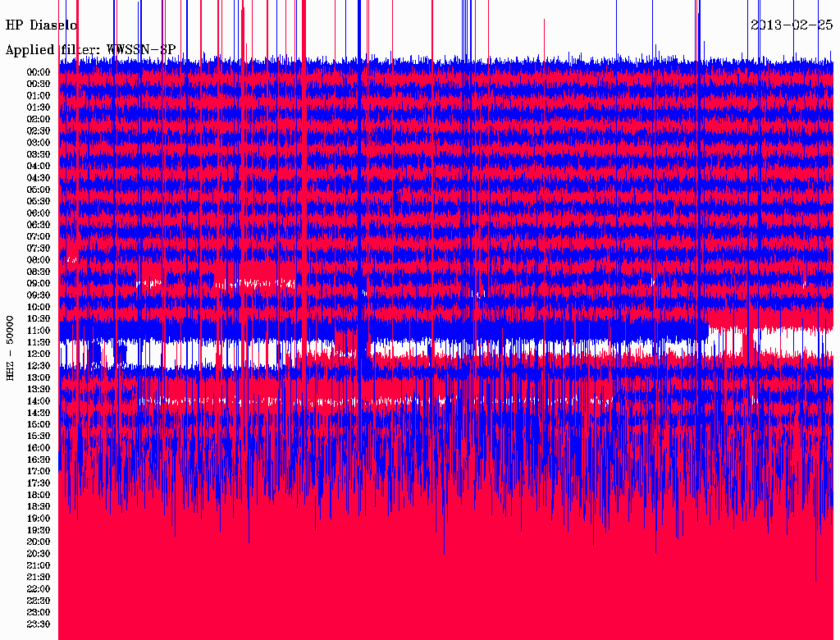Select the 14:30 time label
This screenshot has height=640, width=840.
coord(39,414)
